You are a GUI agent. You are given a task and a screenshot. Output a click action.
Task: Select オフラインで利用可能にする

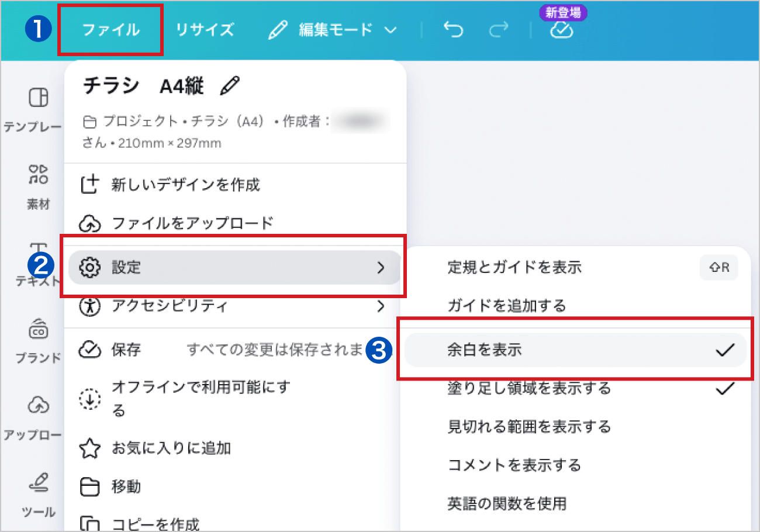click(235, 399)
